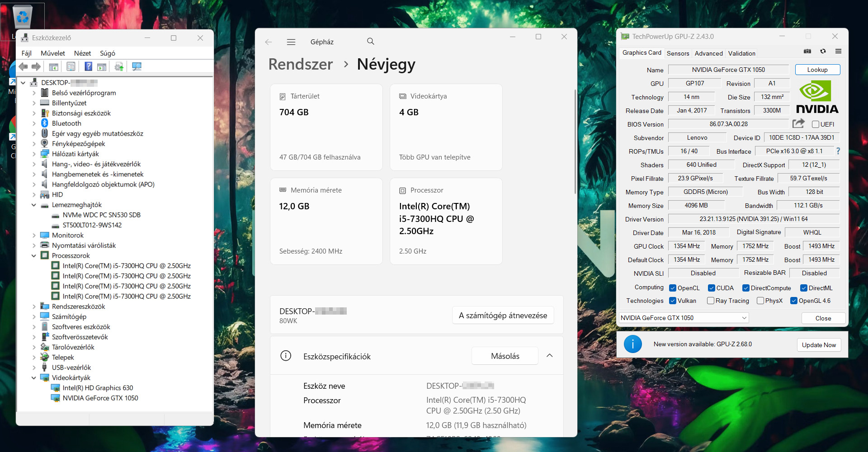
Task: Open the Nézet menu
Action: coord(83,53)
